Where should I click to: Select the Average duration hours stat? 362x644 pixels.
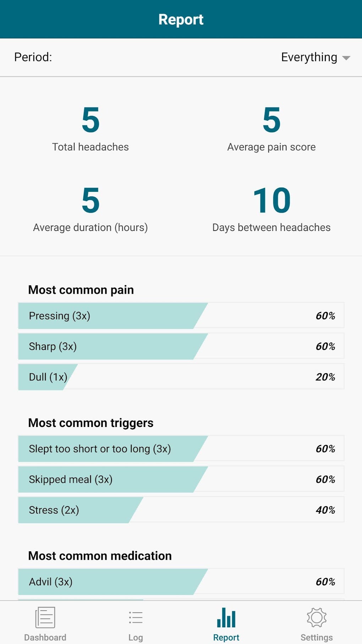coord(90,201)
